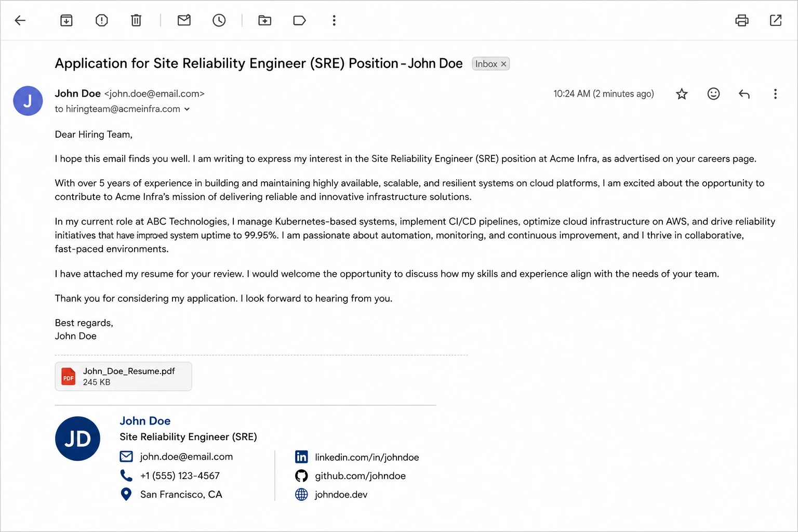
Task: Click phone number +1 (555) 123-4567
Action: 180,476
